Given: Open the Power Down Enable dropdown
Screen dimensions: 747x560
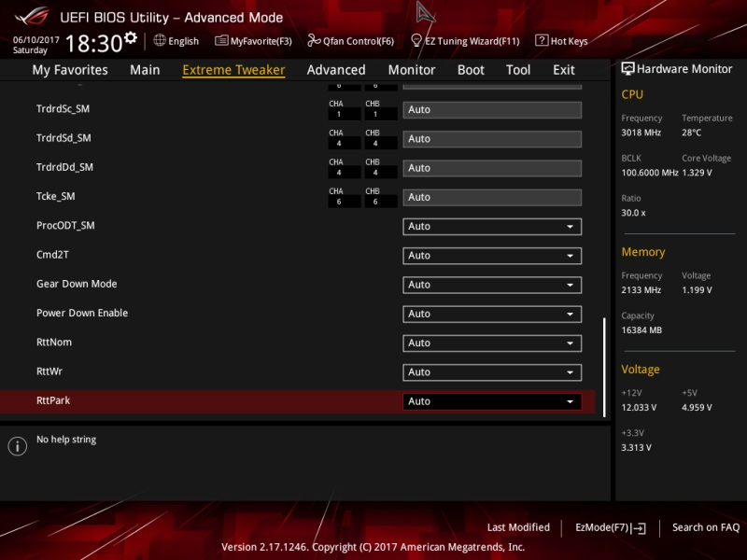Looking at the screenshot, I should [492, 314].
